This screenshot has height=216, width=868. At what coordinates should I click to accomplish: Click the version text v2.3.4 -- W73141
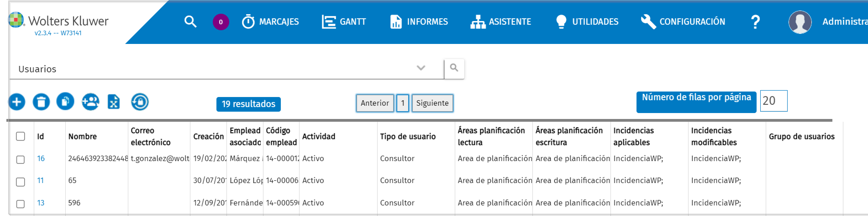[58, 33]
